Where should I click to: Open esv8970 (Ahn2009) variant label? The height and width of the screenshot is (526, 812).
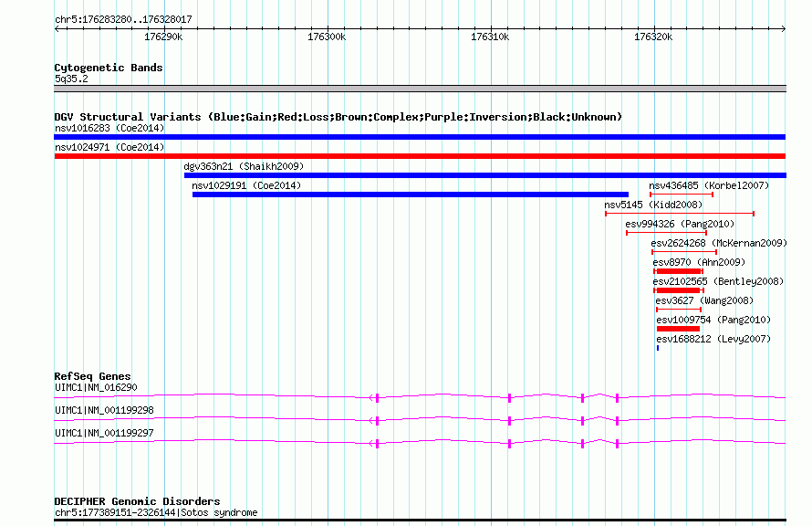pyautogui.click(x=699, y=262)
